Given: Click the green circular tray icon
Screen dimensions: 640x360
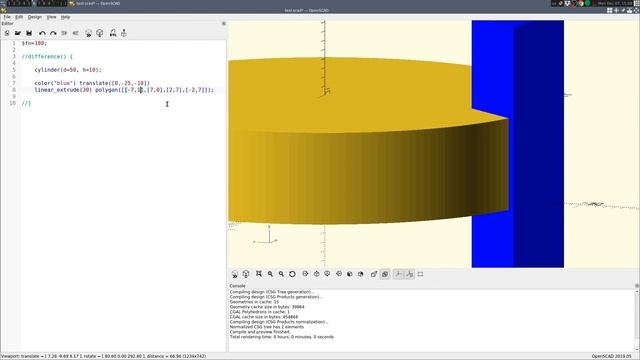Looking at the screenshot, I should pyautogui.click(x=588, y=3).
